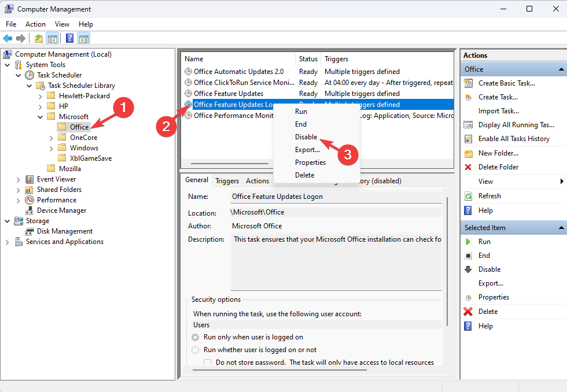This screenshot has height=392, width=567.
Task: Click the task list horizontal scrollbar
Action: (229, 164)
